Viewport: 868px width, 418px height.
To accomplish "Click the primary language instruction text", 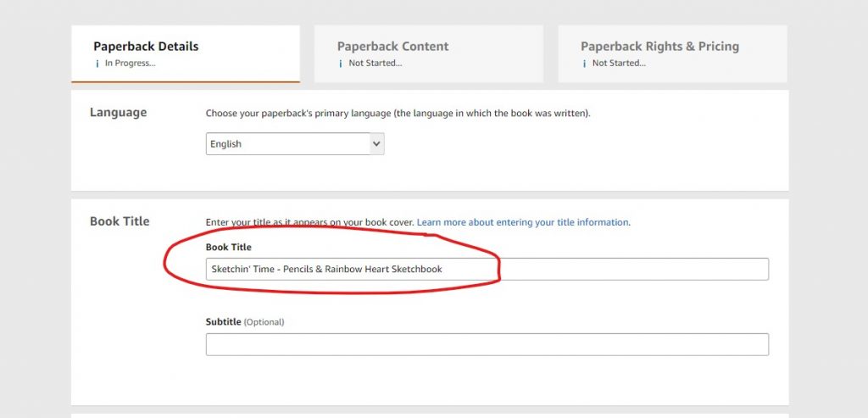I will pos(398,114).
